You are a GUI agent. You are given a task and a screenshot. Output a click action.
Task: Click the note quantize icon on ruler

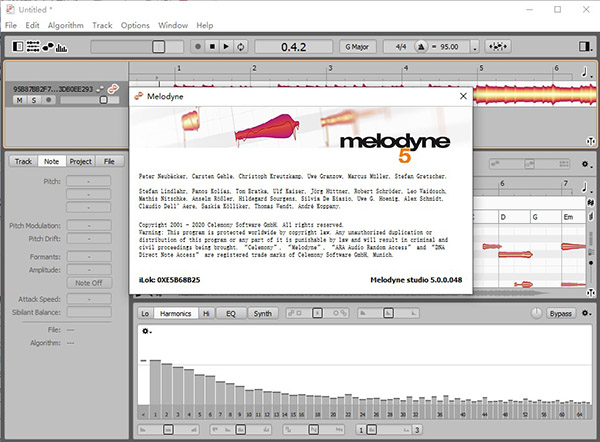585,72
